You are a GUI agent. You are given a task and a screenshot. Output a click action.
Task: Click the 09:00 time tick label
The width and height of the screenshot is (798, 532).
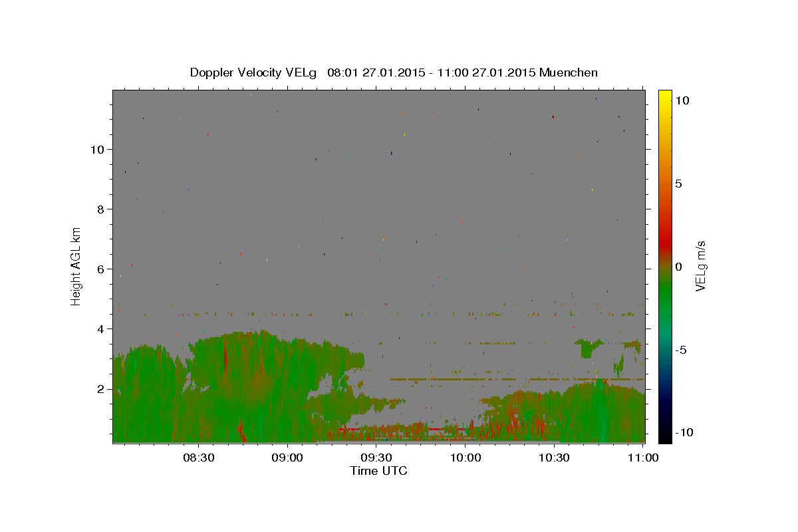[288, 458]
